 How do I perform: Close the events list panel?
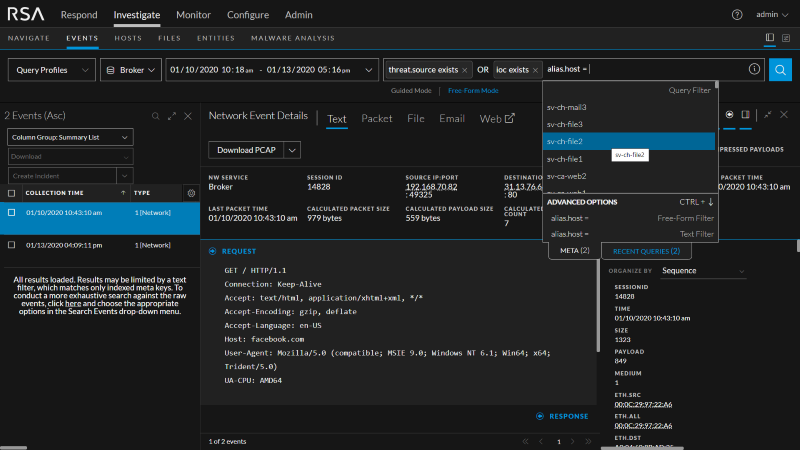[x=188, y=116]
